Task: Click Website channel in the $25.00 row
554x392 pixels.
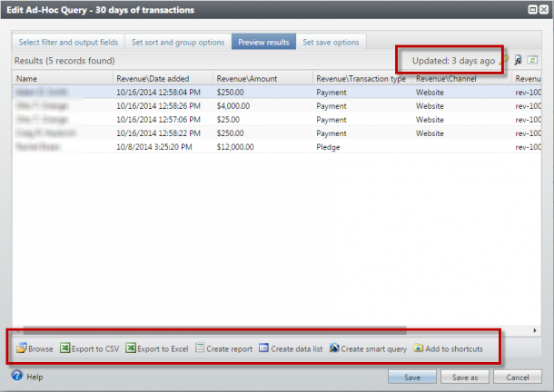Action: (x=430, y=120)
